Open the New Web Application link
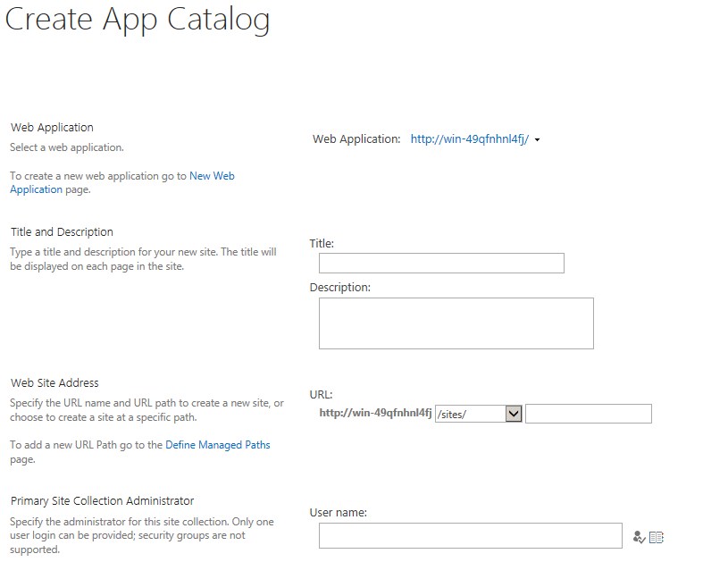The image size is (728, 562). [x=122, y=182]
